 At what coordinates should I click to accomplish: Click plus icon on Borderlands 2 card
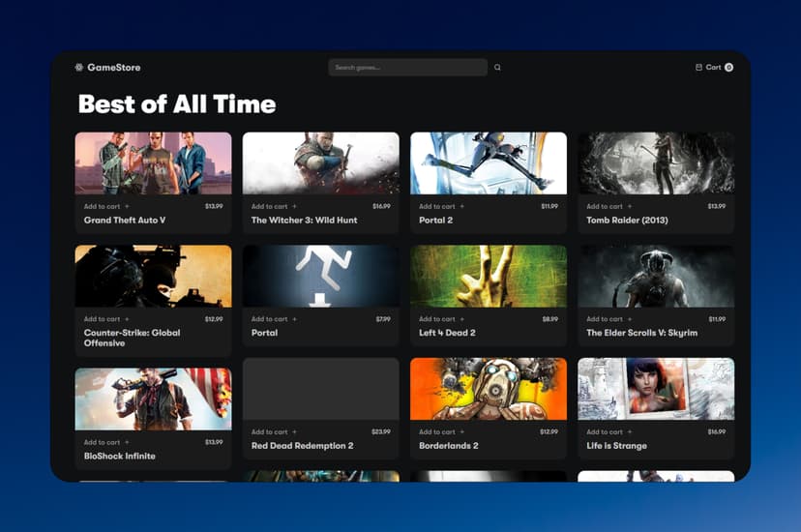coord(462,432)
